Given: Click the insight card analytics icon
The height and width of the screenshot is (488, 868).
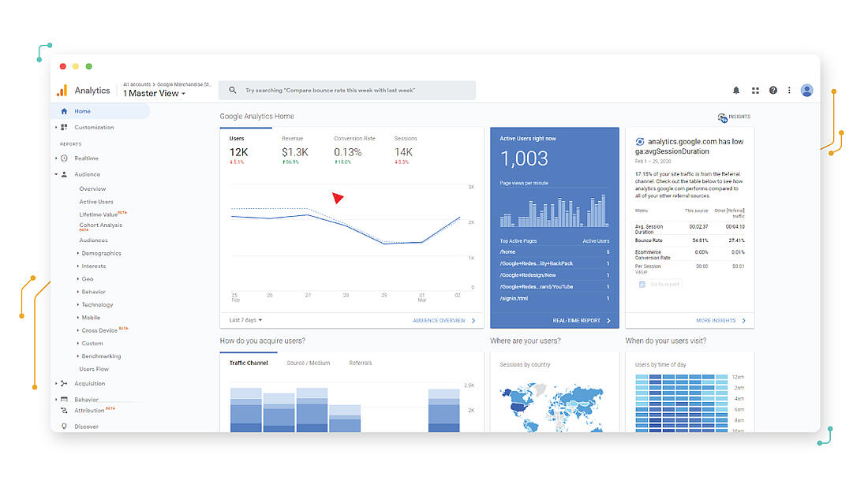Looking at the screenshot, I should 640,142.
